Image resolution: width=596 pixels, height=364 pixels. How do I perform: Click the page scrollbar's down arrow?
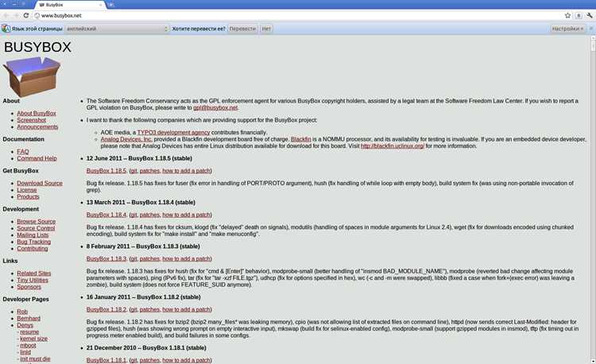click(x=593, y=361)
